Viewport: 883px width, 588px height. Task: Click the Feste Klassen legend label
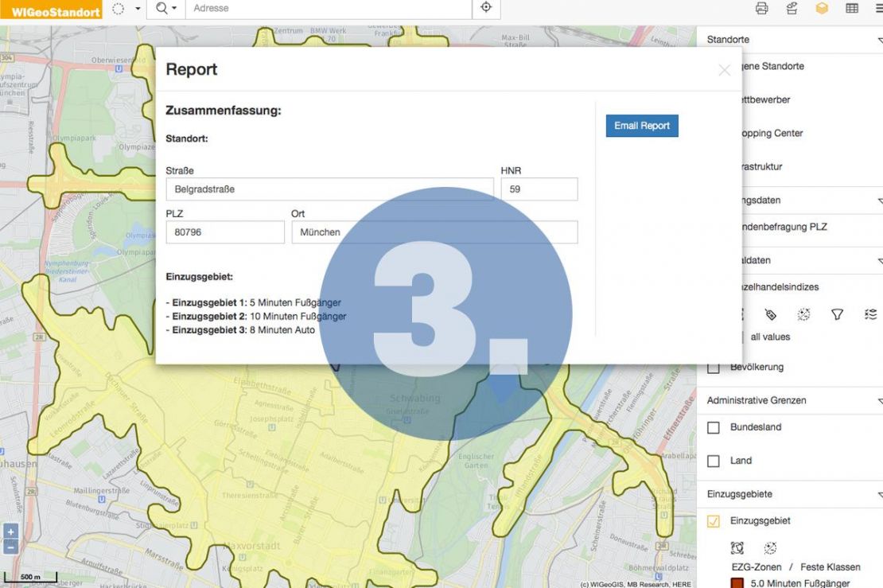830,567
